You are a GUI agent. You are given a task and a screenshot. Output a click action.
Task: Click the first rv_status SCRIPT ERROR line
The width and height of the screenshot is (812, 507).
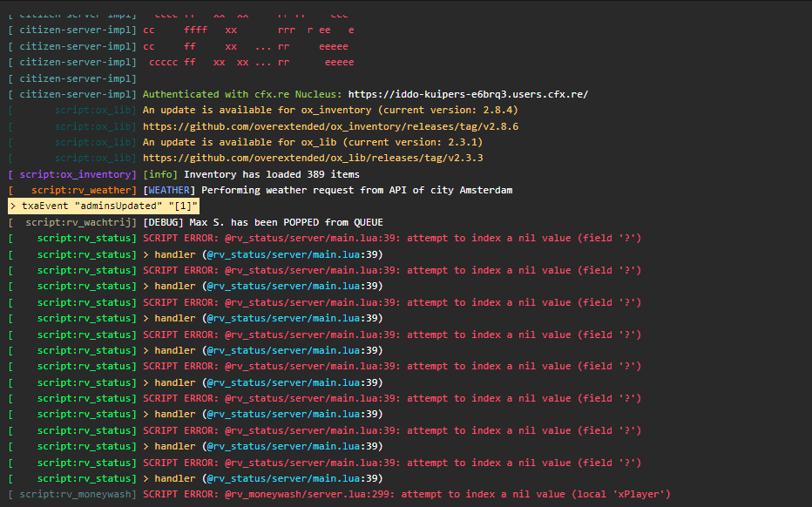(392, 238)
